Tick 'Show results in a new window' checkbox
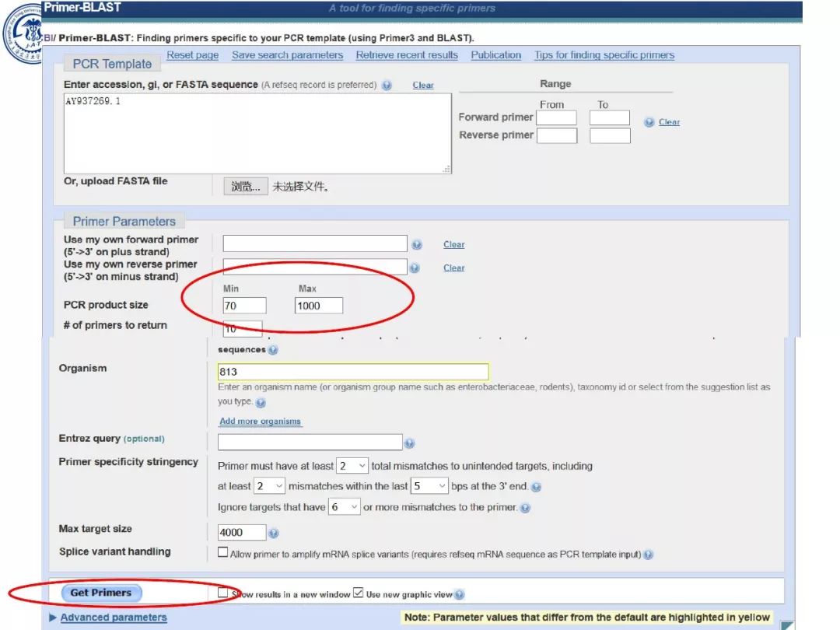The image size is (840, 630). [223, 593]
